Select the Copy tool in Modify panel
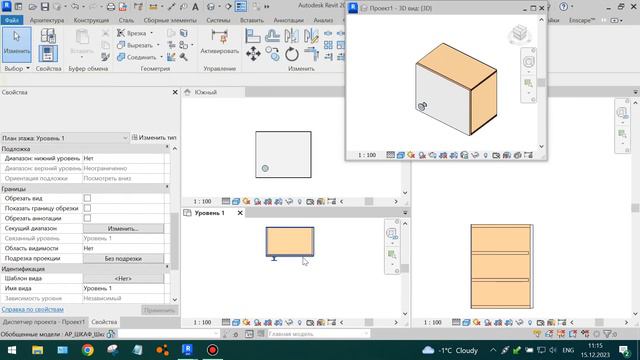The height and width of the screenshot is (360, 640). [x=272, y=54]
